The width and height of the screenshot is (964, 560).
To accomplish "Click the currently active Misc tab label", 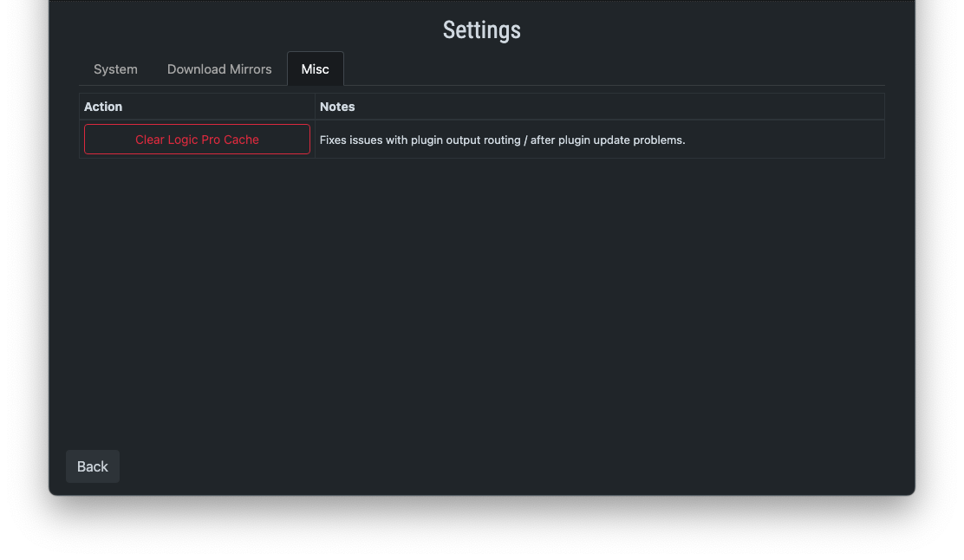I will coord(315,68).
